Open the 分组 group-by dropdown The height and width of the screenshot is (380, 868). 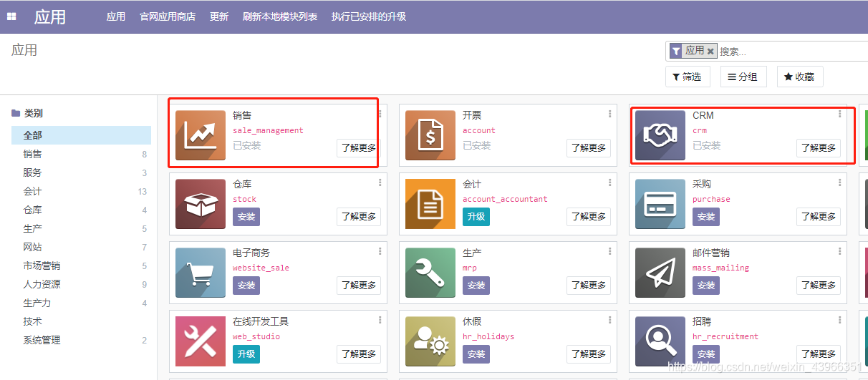pyautogui.click(x=743, y=77)
